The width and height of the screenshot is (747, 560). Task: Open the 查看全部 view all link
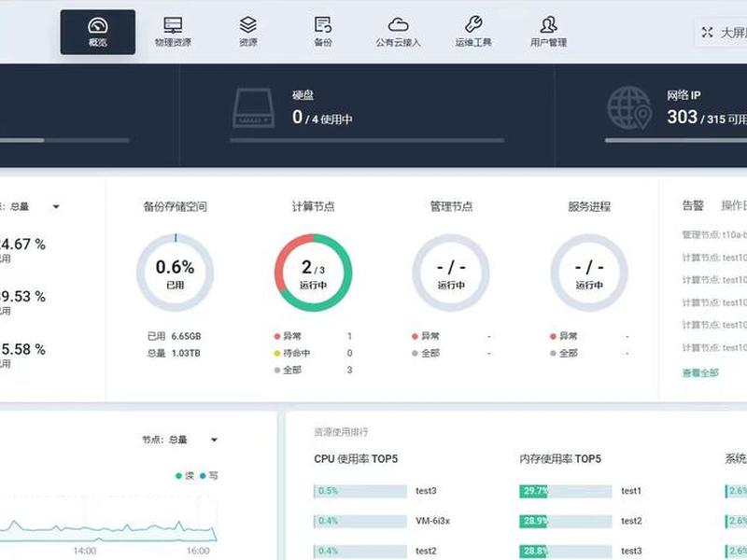tap(700, 372)
